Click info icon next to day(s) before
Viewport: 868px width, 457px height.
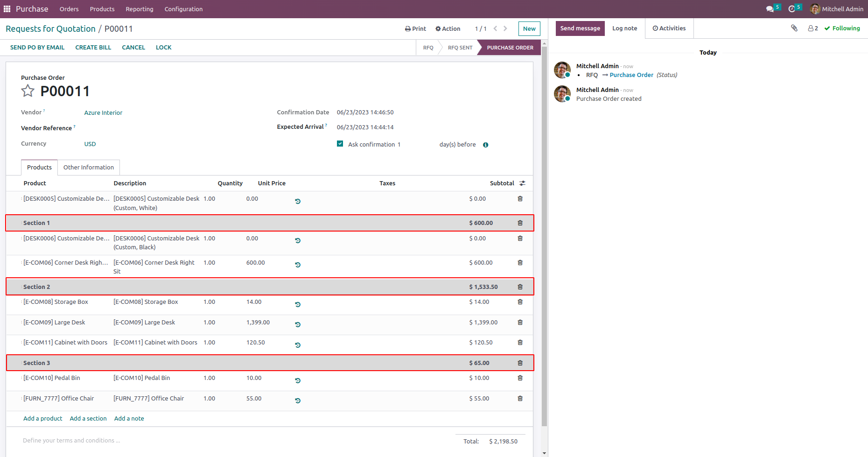486,145
